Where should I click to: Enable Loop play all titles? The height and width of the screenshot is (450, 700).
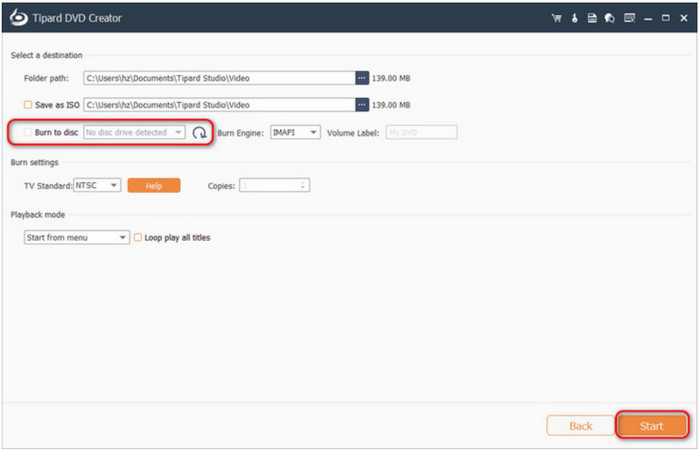click(138, 238)
